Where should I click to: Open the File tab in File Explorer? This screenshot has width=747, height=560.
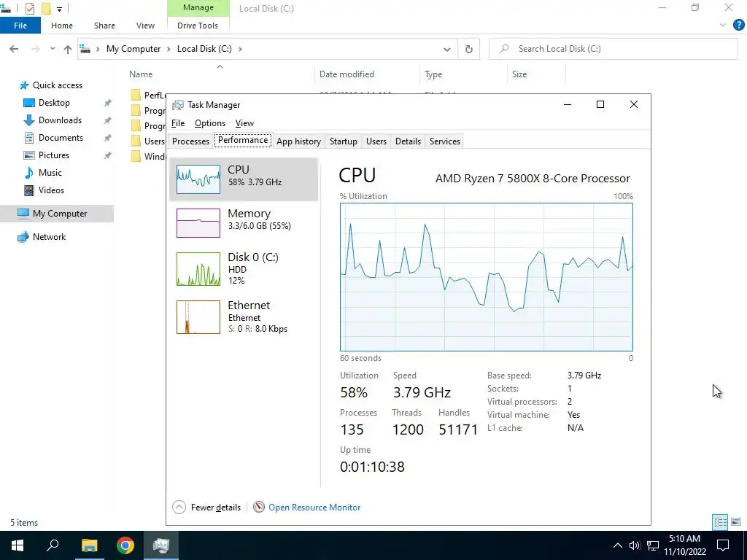(20, 26)
